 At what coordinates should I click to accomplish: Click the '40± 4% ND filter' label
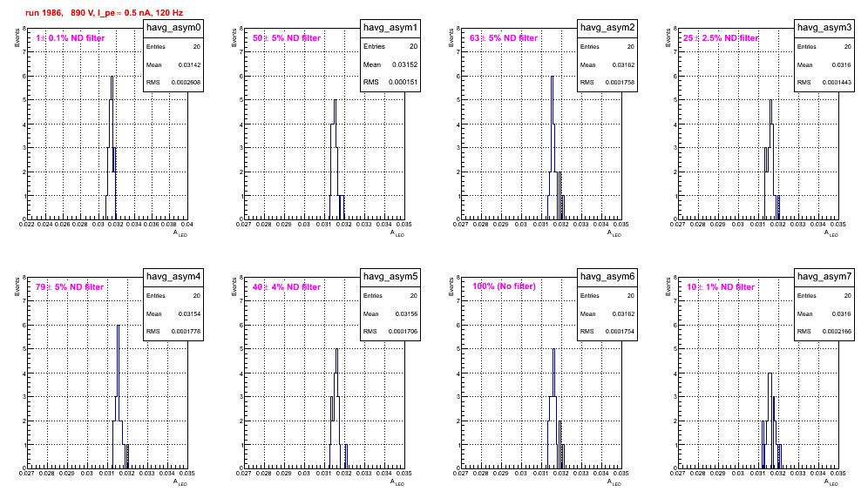pyautogui.click(x=287, y=287)
